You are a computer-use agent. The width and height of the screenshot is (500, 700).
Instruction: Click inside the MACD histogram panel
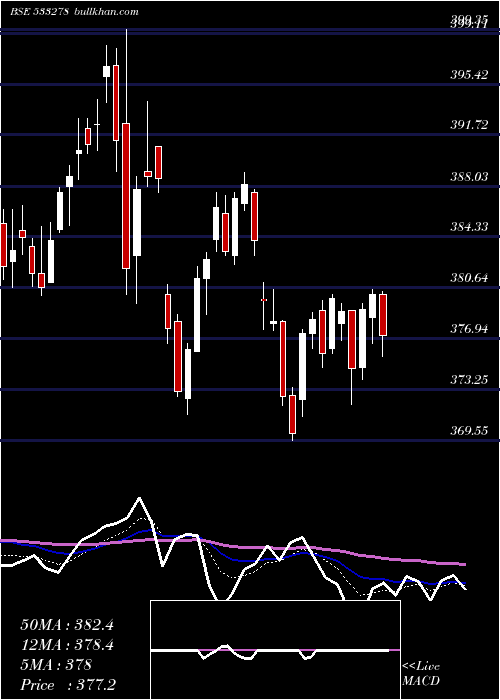(x=275, y=650)
